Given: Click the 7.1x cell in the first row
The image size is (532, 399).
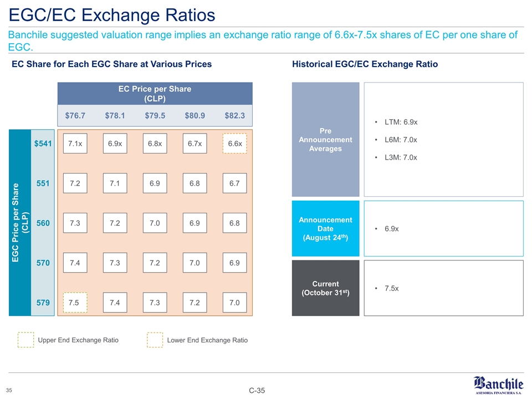Looking at the screenshot, I should point(74,144).
